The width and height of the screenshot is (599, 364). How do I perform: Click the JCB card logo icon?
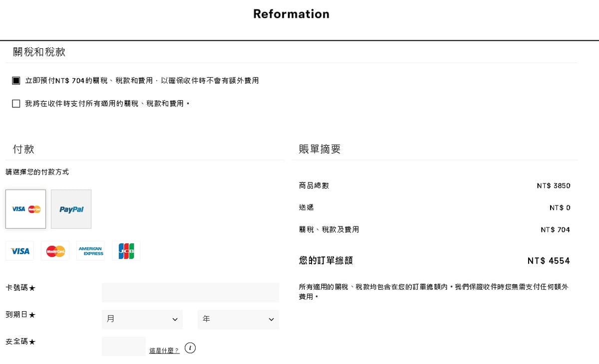pyautogui.click(x=126, y=251)
